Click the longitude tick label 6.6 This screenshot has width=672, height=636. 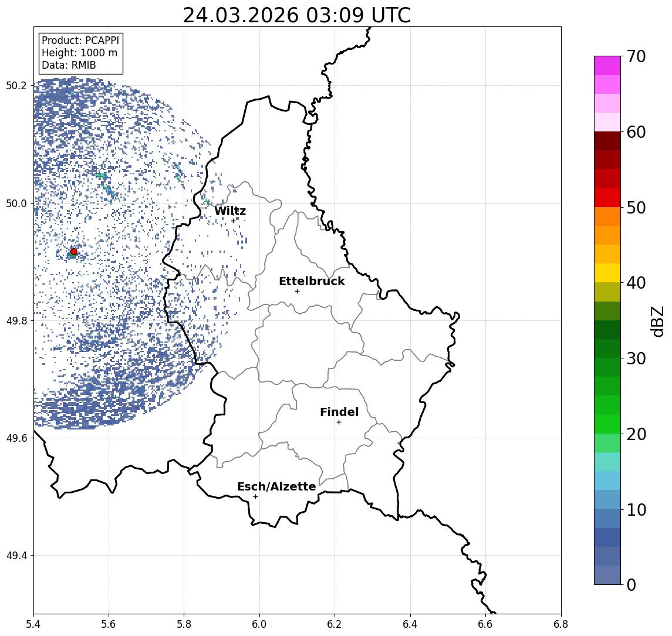click(x=485, y=624)
